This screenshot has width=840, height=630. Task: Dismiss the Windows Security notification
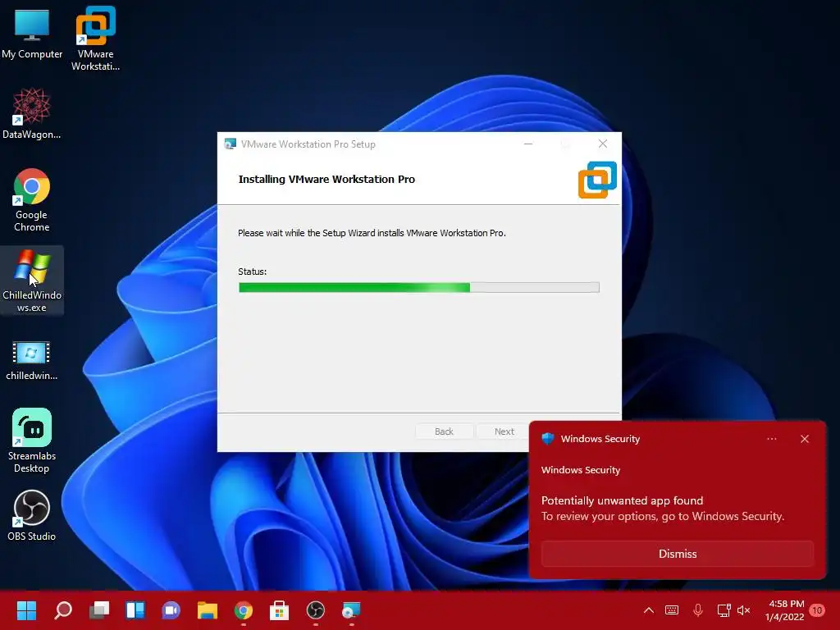point(678,554)
